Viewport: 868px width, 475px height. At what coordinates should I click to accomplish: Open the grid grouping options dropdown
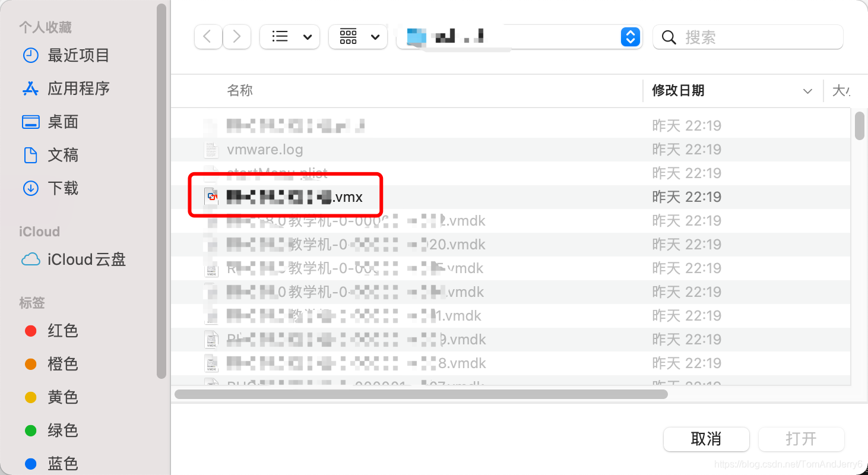click(x=358, y=37)
